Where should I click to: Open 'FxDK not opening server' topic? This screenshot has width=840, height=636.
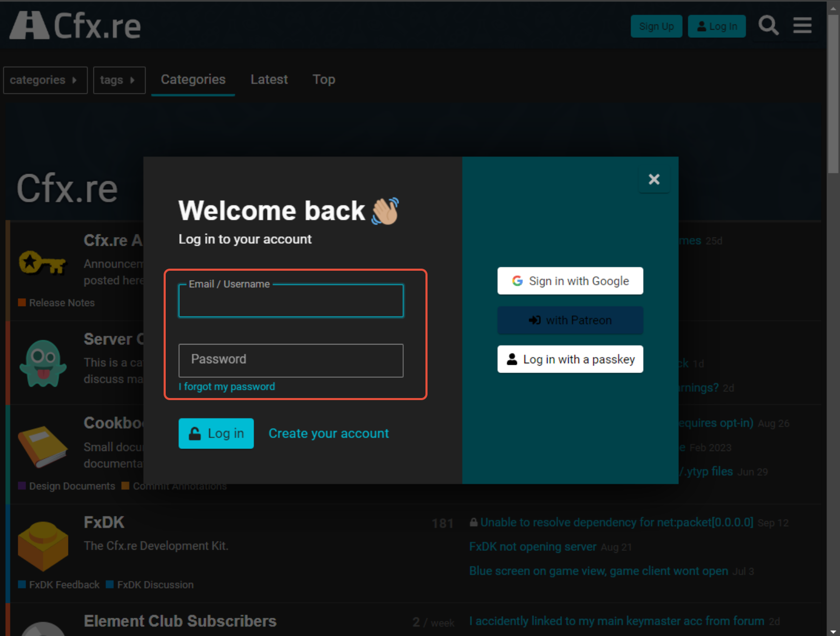click(x=532, y=547)
